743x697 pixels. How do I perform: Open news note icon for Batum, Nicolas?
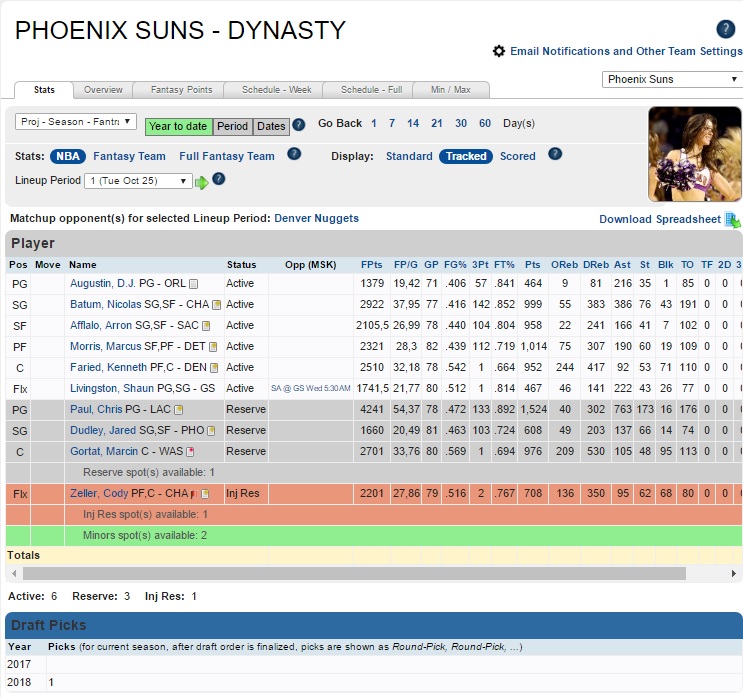tap(217, 305)
